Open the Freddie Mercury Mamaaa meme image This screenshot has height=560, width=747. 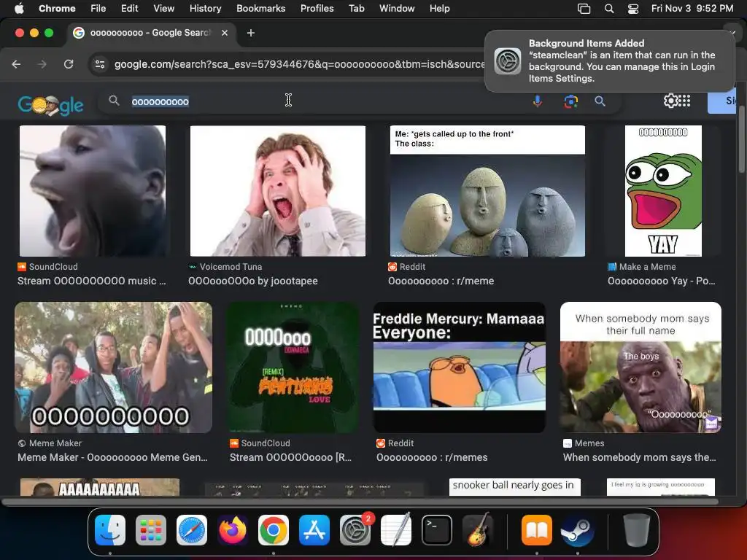click(460, 367)
